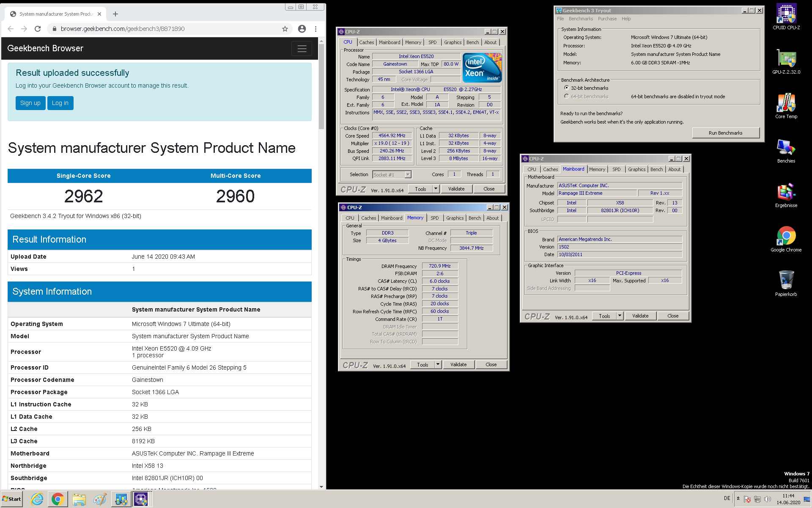Open Internet Explorer from taskbar
Viewport: 812px width, 508px height.
point(37,499)
